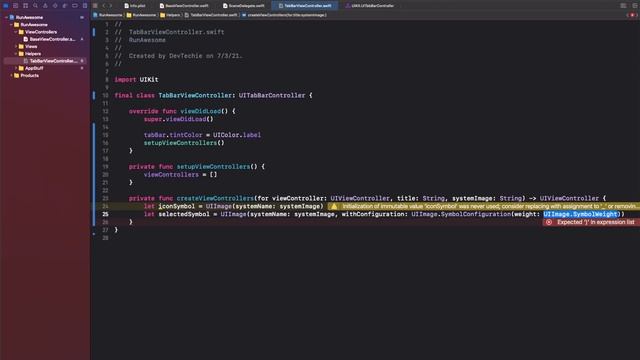
Task: Click Helpers folder in jump bar
Action: pos(170,15)
